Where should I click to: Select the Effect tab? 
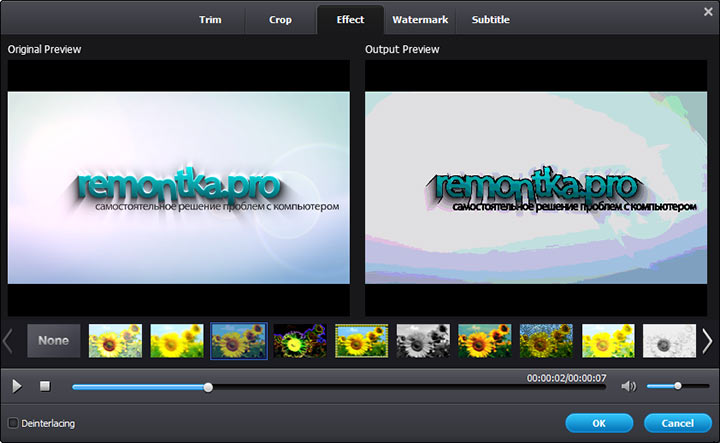pos(350,20)
